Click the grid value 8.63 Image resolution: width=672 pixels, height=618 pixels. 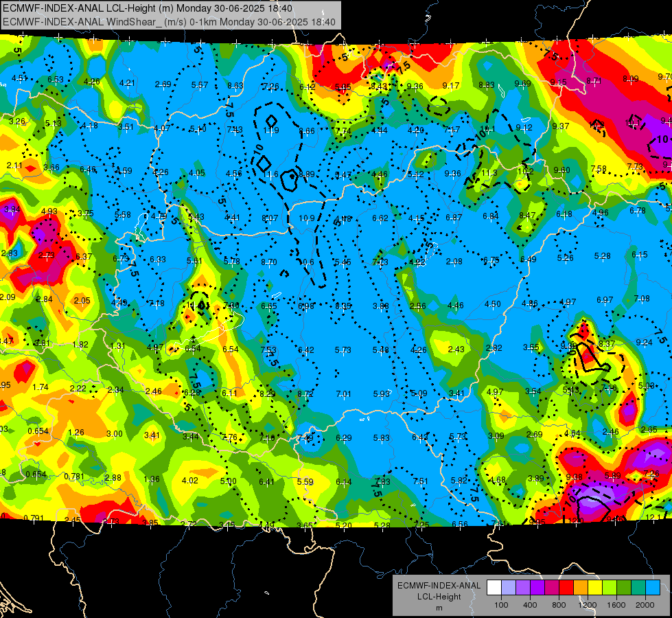235,86
